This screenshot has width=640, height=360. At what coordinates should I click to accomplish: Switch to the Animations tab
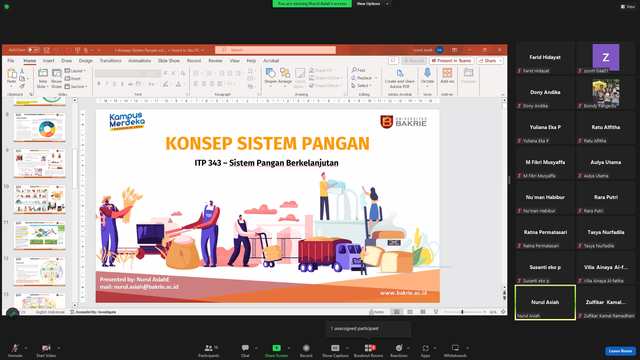tap(140, 60)
